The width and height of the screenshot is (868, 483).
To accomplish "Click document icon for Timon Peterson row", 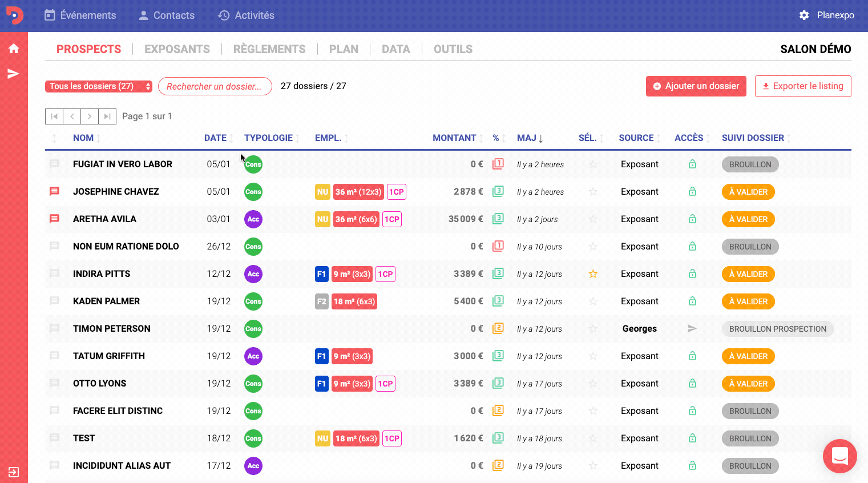I will point(498,328).
